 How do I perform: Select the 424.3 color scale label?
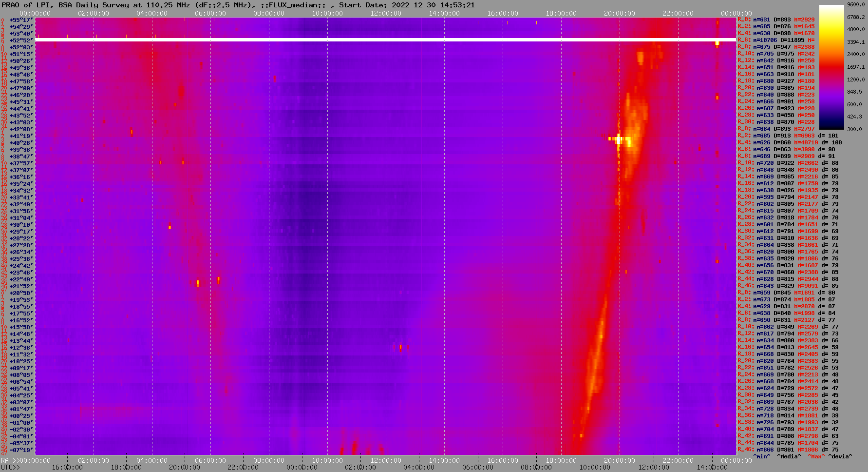click(x=854, y=117)
